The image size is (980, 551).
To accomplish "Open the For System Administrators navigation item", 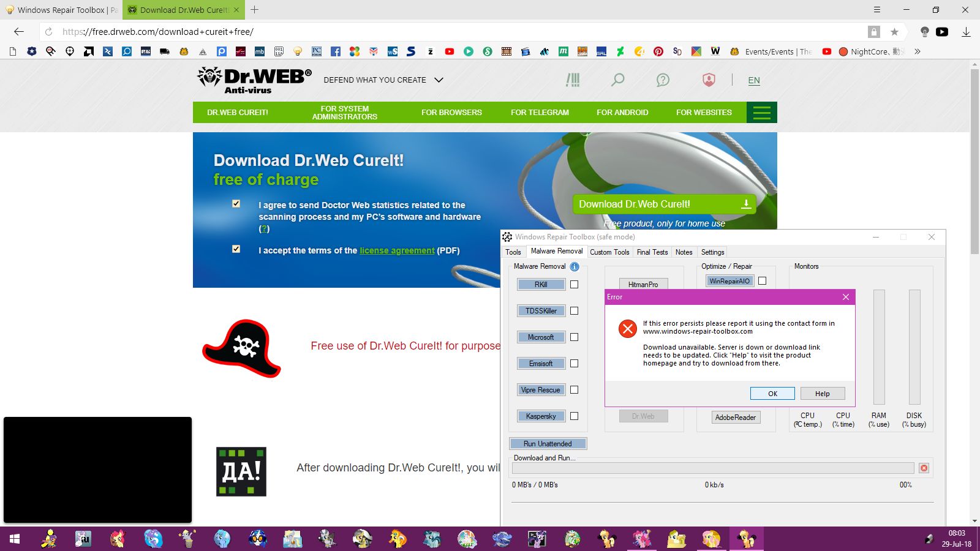I will [x=345, y=113].
